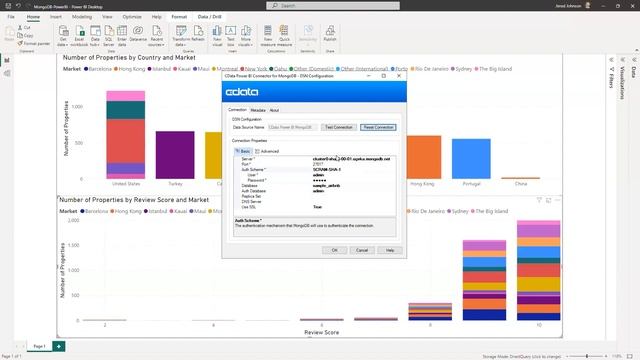640x360 pixels.
Task: Click the purple Turkey bar in top chart
Action: [175, 155]
